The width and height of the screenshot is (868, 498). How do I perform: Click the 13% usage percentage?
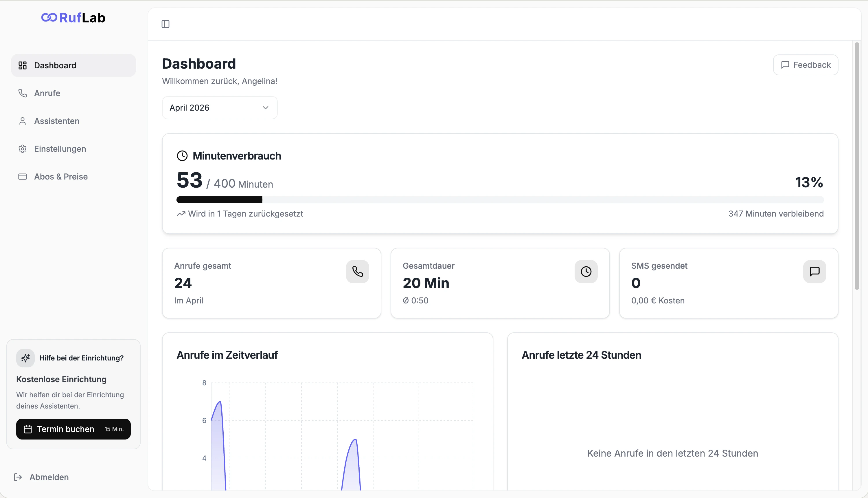coord(809,182)
